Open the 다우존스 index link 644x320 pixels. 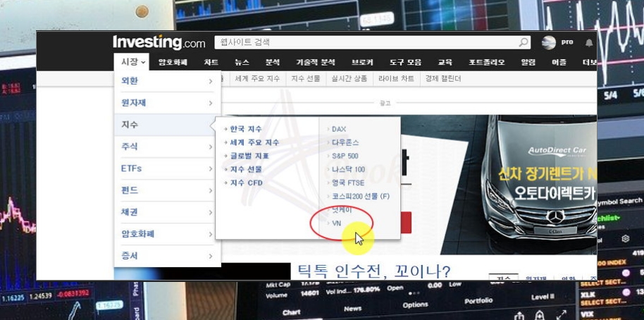pyautogui.click(x=345, y=142)
